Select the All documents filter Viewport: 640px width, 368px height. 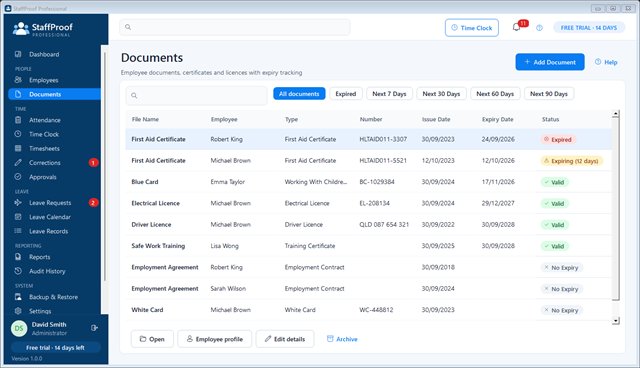point(299,94)
